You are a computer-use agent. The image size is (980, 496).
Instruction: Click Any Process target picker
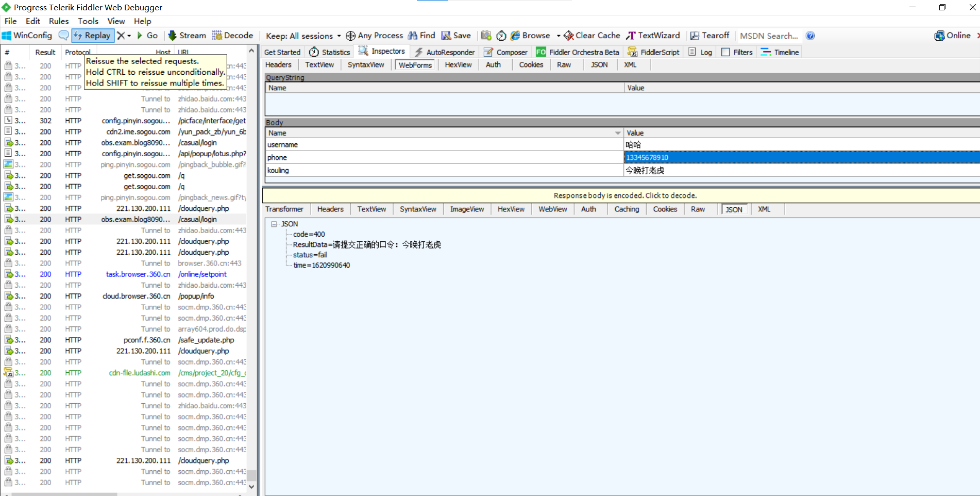click(375, 36)
